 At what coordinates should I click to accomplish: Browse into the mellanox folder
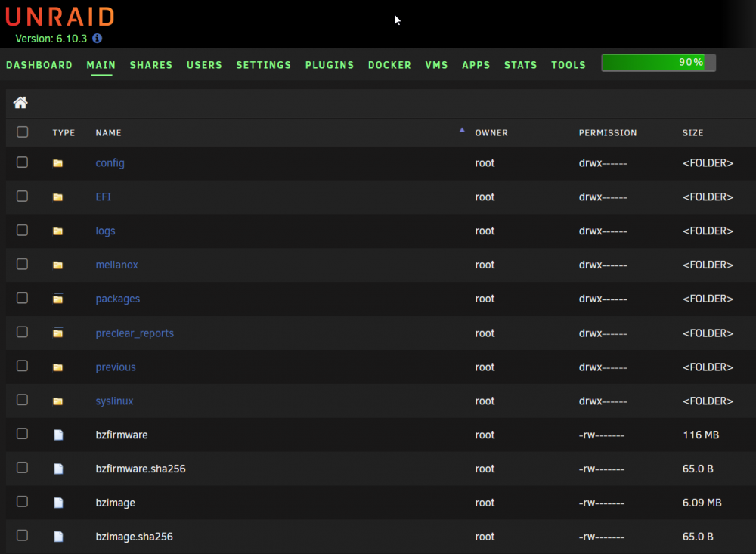116,265
